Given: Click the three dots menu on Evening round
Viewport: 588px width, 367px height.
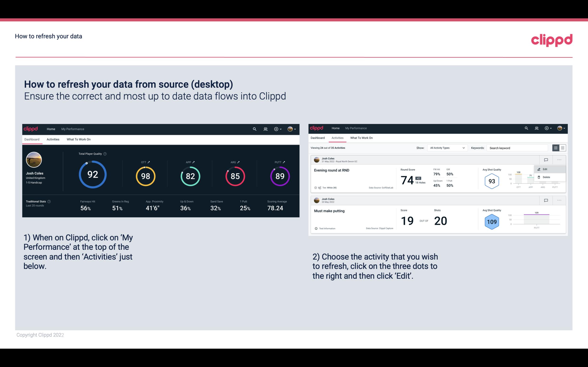Looking at the screenshot, I should [559, 159].
